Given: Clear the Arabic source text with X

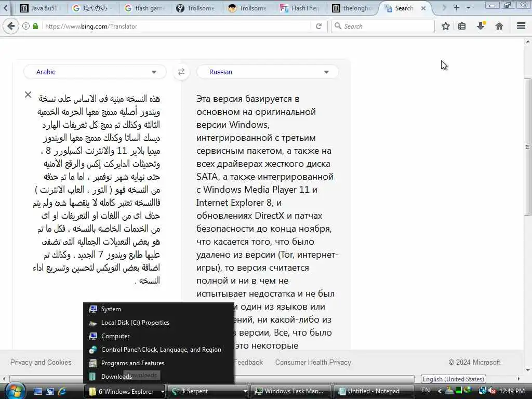Looking at the screenshot, I should click(x=28, y=95).
